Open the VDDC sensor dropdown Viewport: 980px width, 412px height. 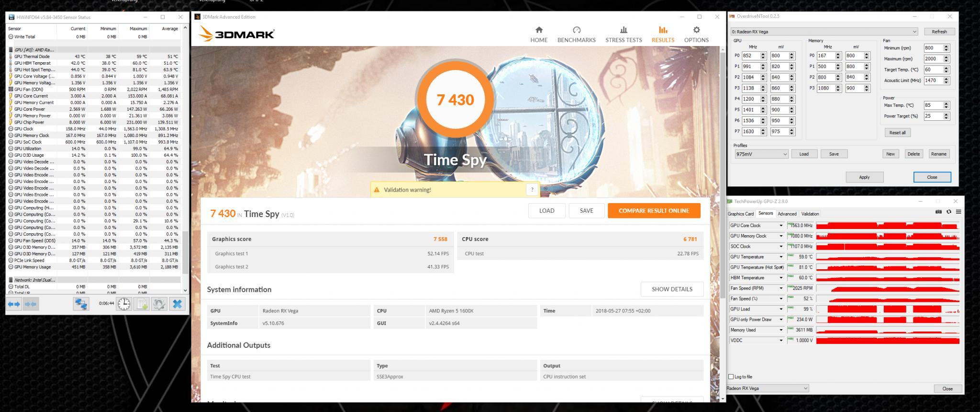(781, 341)
